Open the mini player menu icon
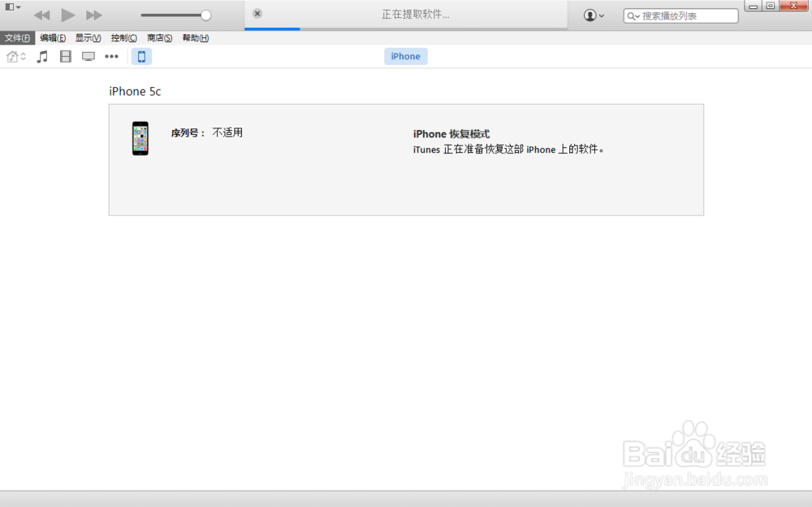Screen dimensions: 812x507 (12, 6)
